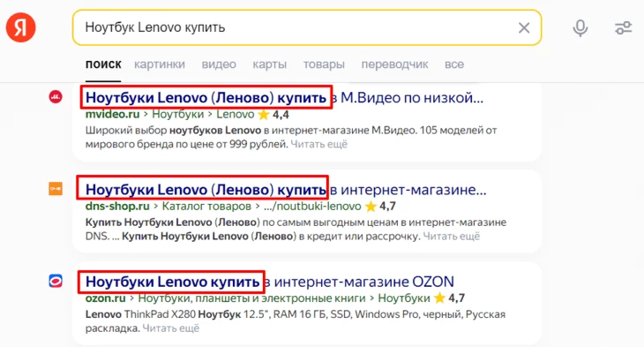Start voice search with microphone icon

(580, 28)
